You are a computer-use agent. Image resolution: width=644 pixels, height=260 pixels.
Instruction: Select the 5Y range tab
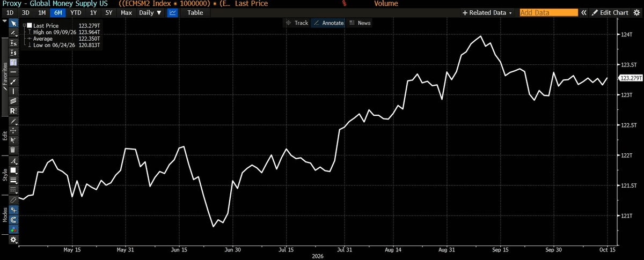click(109, 12)
